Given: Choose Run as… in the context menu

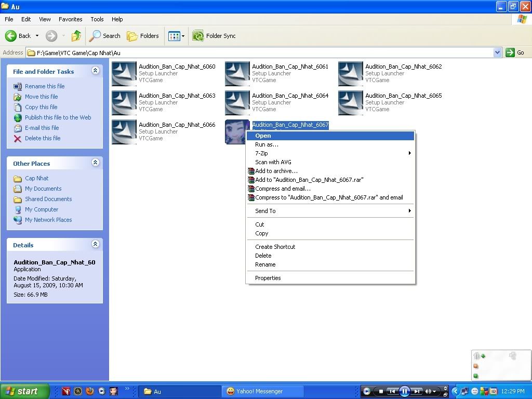Looking at the screenshot, I should [x=330, y=144].
